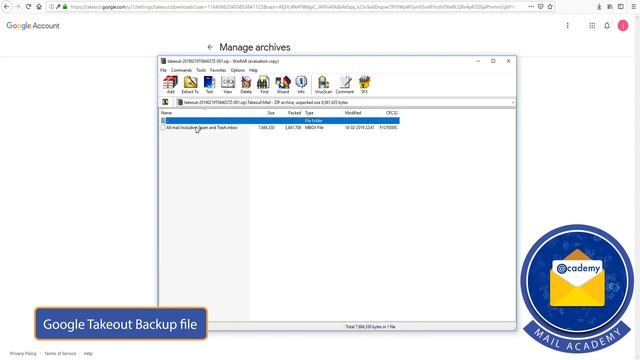
Task: Click the VirusScan toolbar icon
Action: (323, 84)
